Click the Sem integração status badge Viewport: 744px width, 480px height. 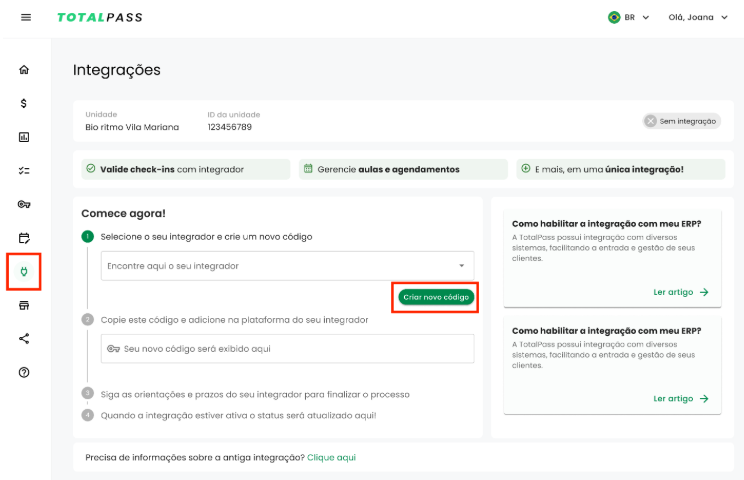[x=682, y=121]
